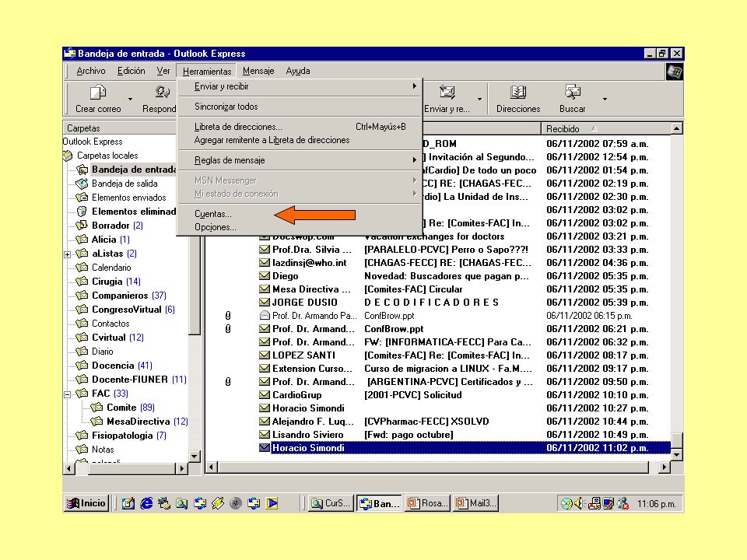The width and height of the screenshot is (747, 560).
Task: Click the paperclip on the 06:21 p.m. message
Action: 228,328
